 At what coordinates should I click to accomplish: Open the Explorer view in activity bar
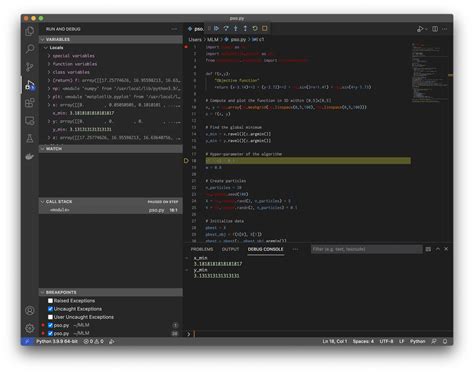pyautogui.click(x=30, y=31)
